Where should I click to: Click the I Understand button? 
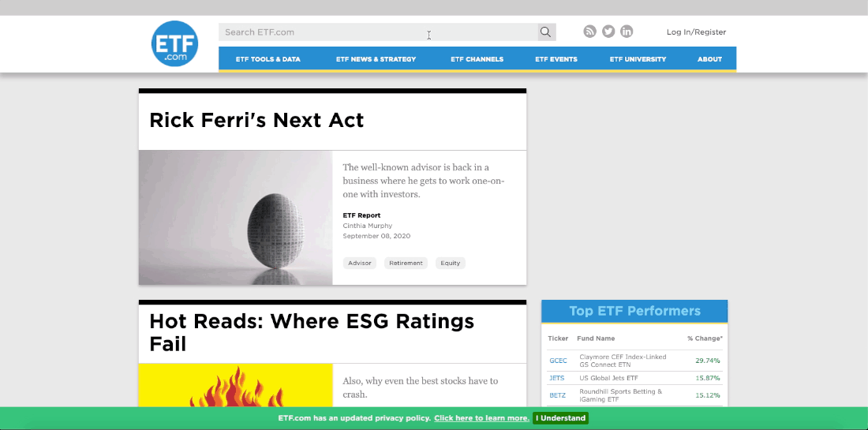coord(561,418)
